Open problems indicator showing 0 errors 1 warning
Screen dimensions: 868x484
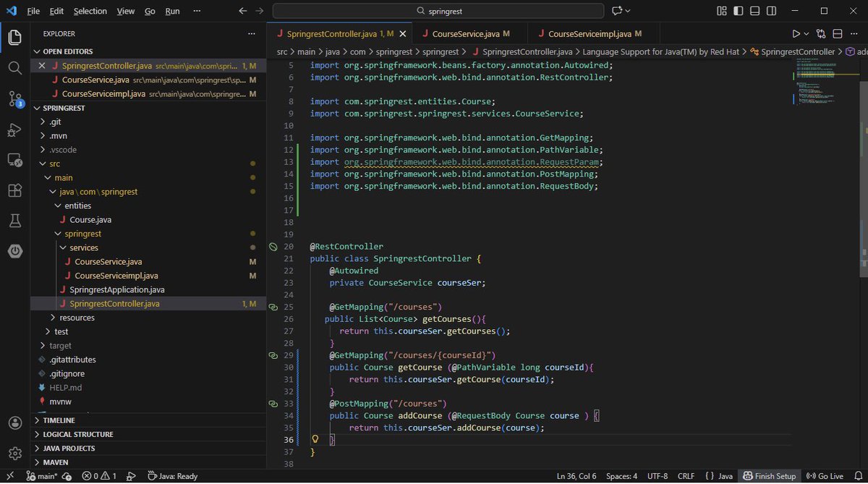click(x=99, y=476)
